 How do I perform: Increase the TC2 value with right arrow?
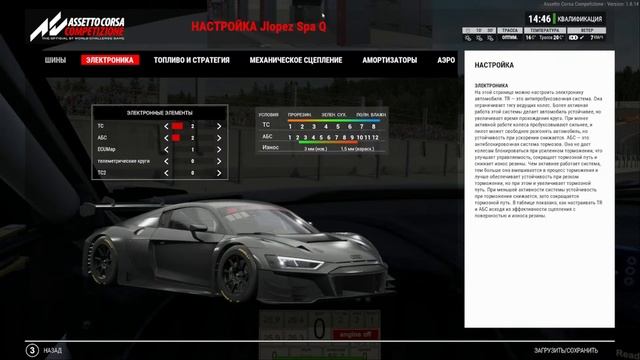pyautogui.click(x=219, y=173)
